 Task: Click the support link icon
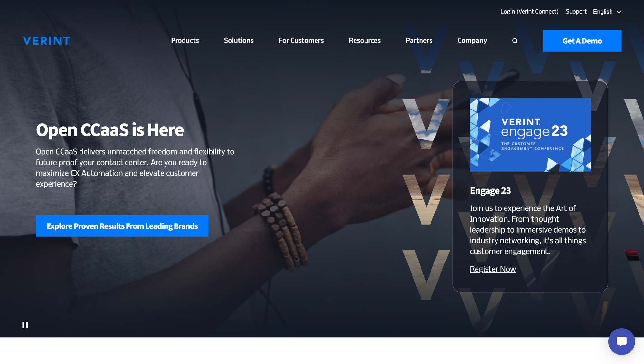pyautogui.click(x=576, y=11)
